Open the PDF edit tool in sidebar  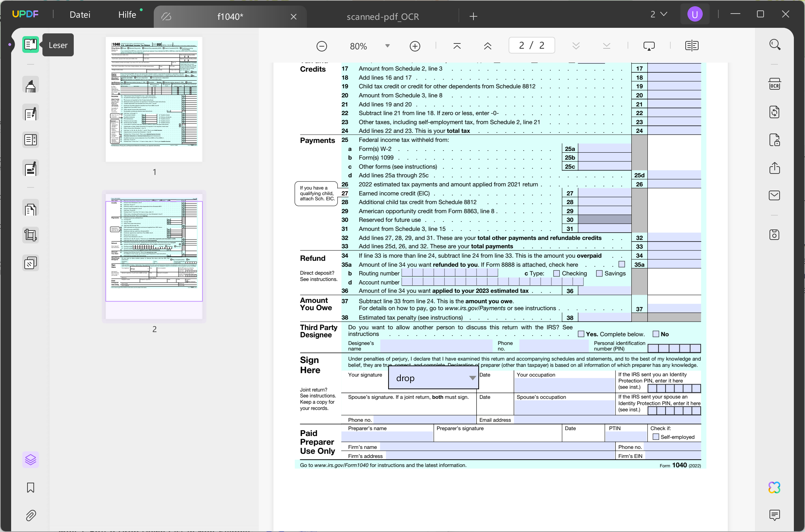point(31,113)
